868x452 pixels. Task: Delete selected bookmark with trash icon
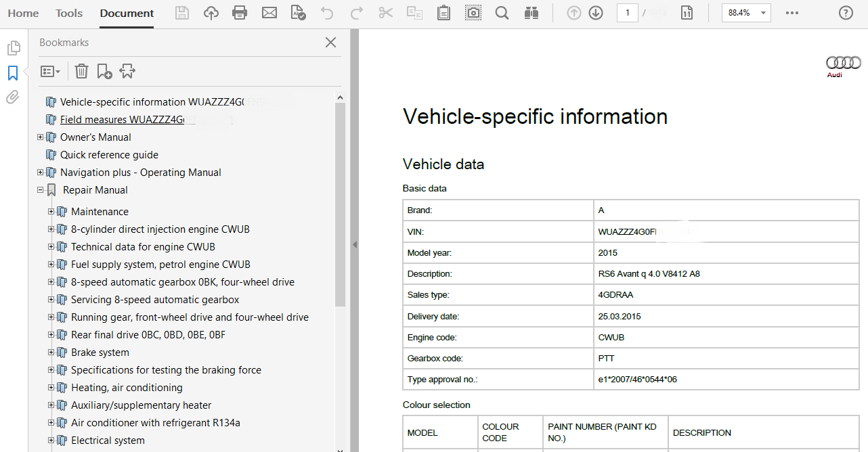[x=81, y=71]
